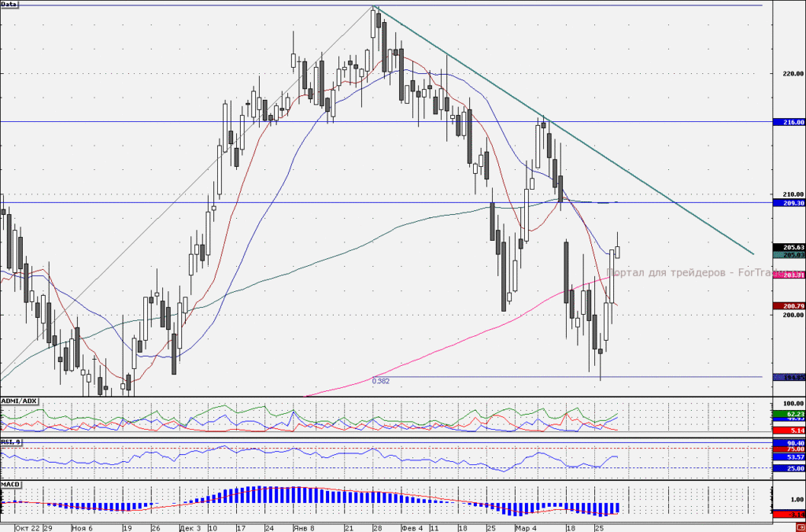This screenshot has width=806, height=532.
Task: Click the 216.00 horizontal level price tag
Action: point(789,122)
